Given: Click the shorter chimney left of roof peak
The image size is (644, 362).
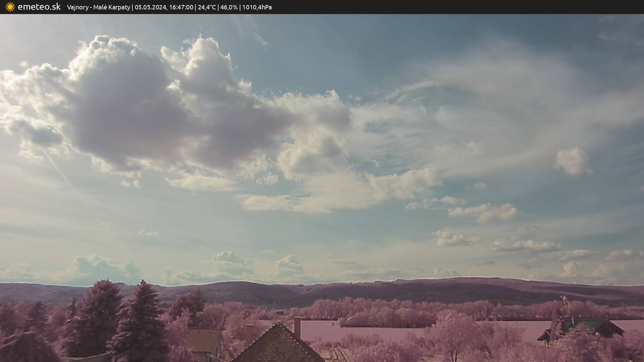Looking at the screenshot, I should tap(249, 335).
